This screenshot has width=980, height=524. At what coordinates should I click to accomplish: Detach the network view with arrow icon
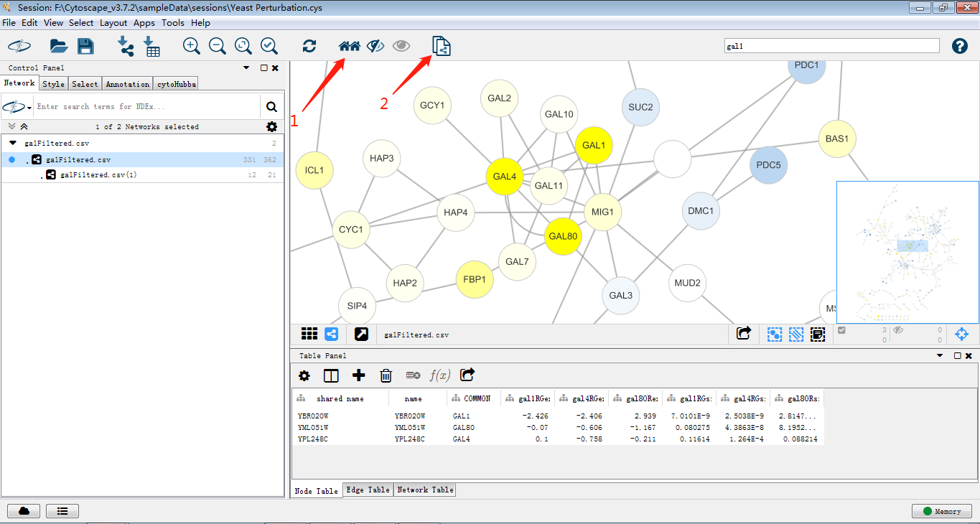point(361,334)
